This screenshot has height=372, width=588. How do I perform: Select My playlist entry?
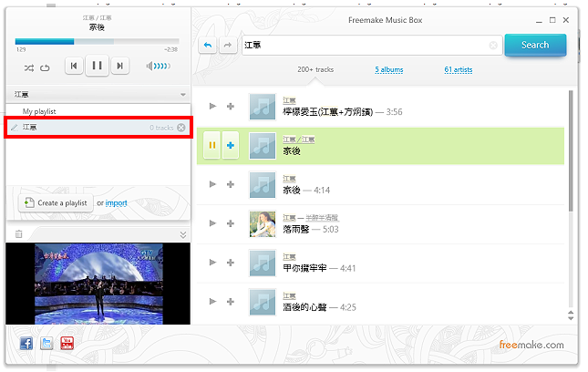tap(39, 111)
